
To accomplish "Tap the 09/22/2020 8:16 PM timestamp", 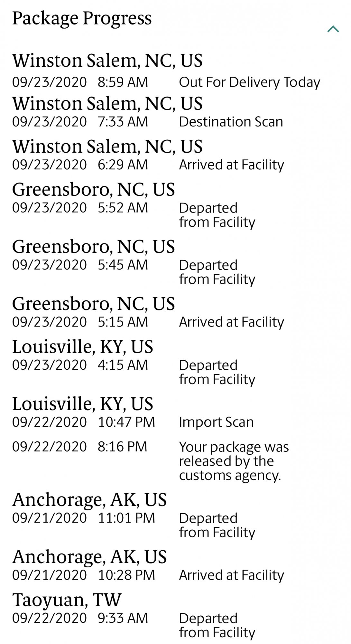I will (x=79, y=447).
